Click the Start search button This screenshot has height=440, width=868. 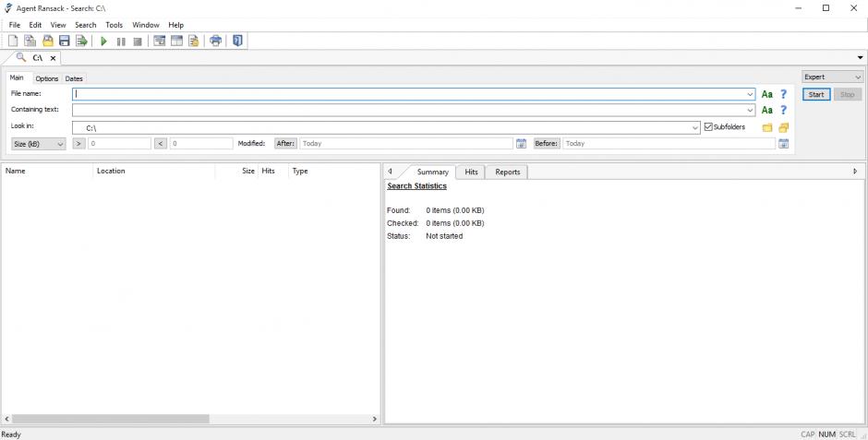[x=816, y=94]
